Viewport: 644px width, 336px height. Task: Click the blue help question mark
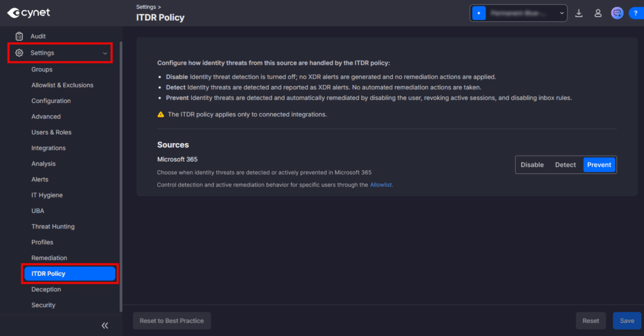tap(635, 13)
